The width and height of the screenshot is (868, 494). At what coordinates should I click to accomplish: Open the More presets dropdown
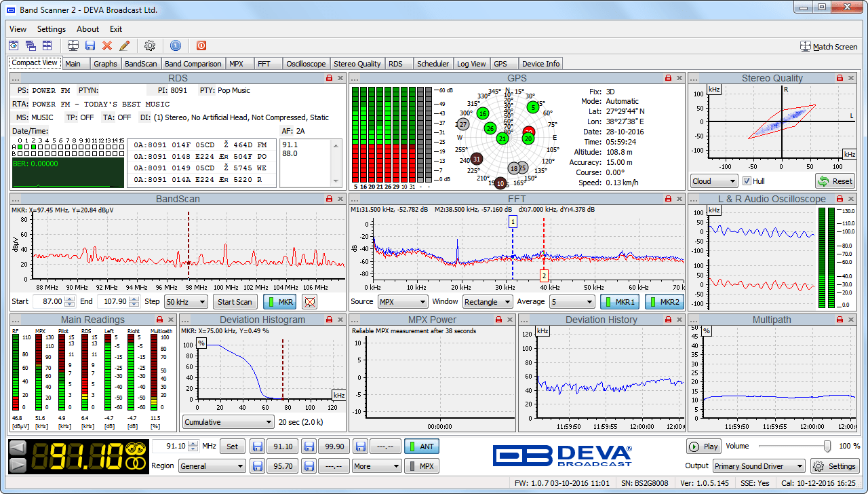coord(376,466)
